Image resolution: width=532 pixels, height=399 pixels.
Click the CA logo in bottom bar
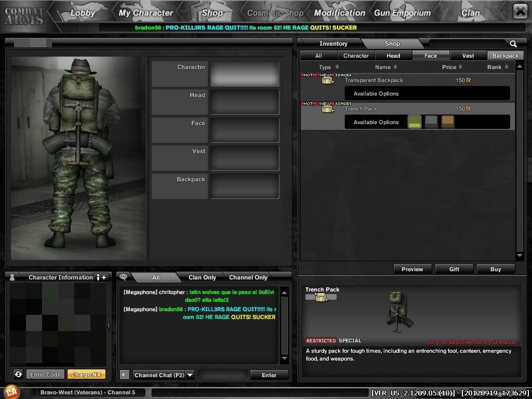point(10,392)
